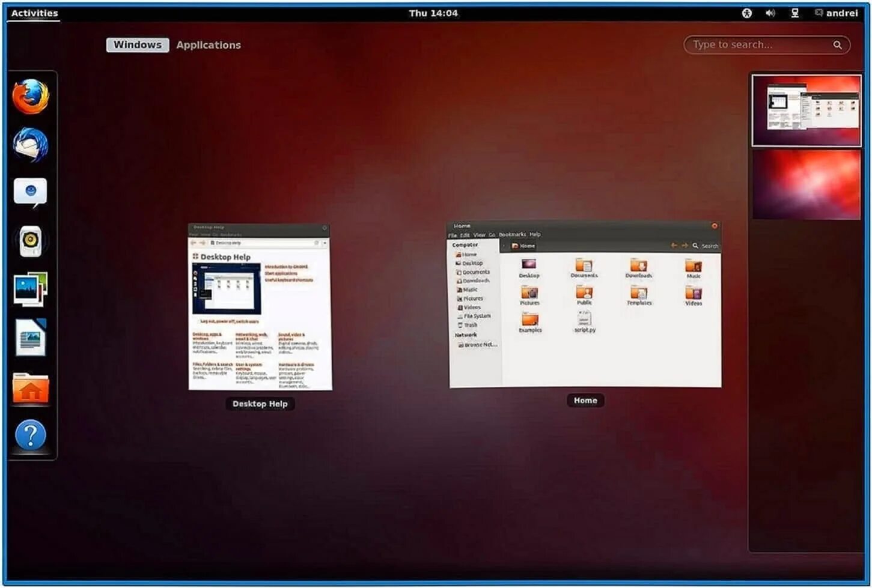Select Music in Home window sidebar

pos(467,289)
